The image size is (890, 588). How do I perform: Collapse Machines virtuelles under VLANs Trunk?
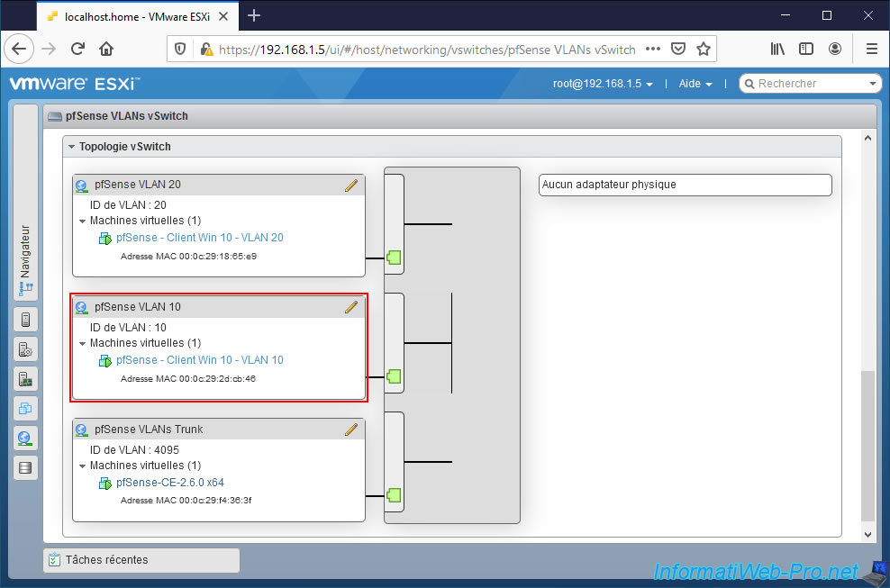pyautogui.click(x=82, y=466)
